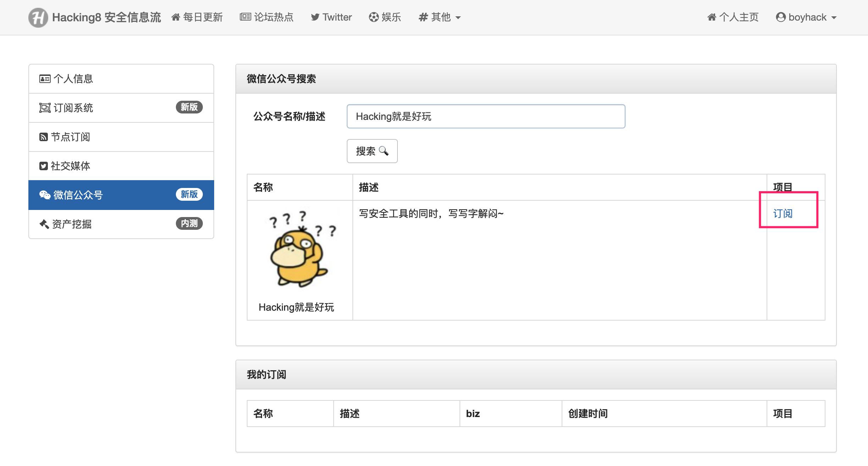Open 订阅系统 sidebar menu item
This screenshot has width=868, height=466.
pos(121,108)
